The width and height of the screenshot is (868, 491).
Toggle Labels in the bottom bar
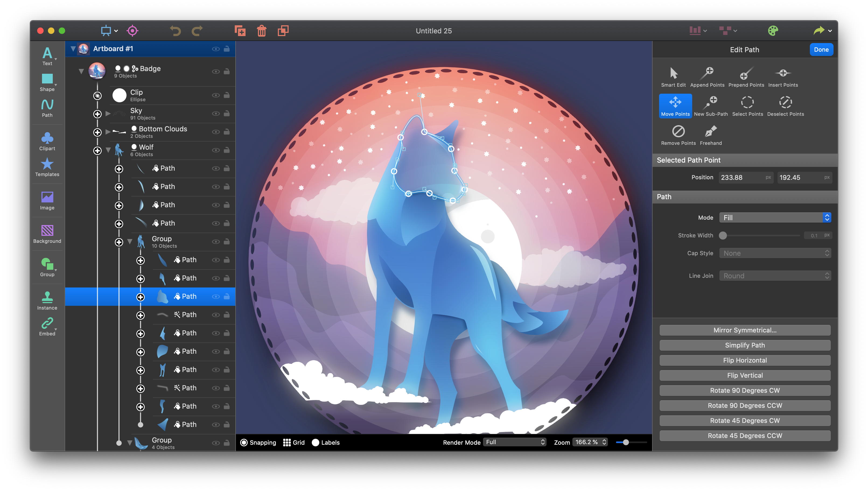coord(326,442)
